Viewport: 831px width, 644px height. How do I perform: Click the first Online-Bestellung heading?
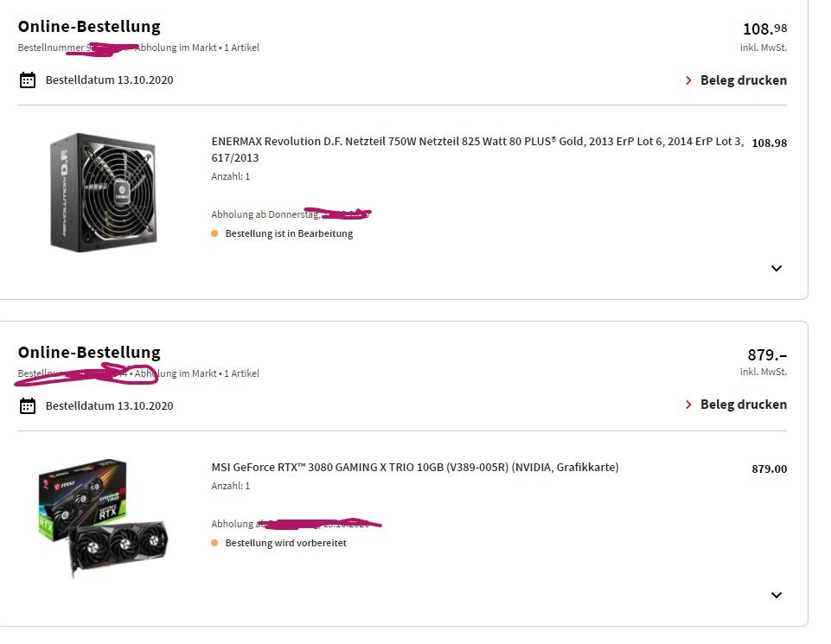[x=89, y=27]
